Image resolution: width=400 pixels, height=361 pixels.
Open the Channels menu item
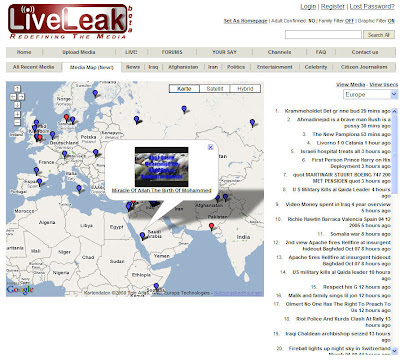[279, 52]
